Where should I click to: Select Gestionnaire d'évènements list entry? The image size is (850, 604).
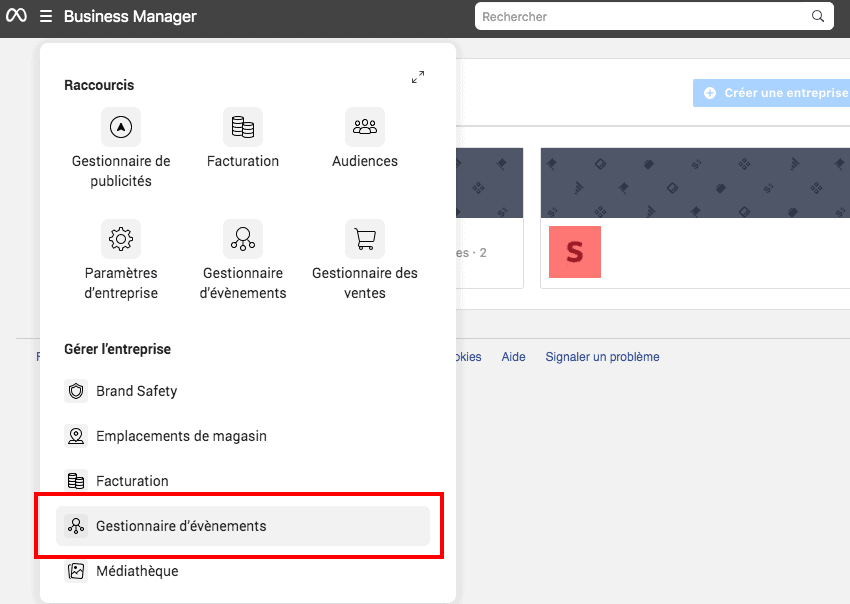[x=243, y=526]
